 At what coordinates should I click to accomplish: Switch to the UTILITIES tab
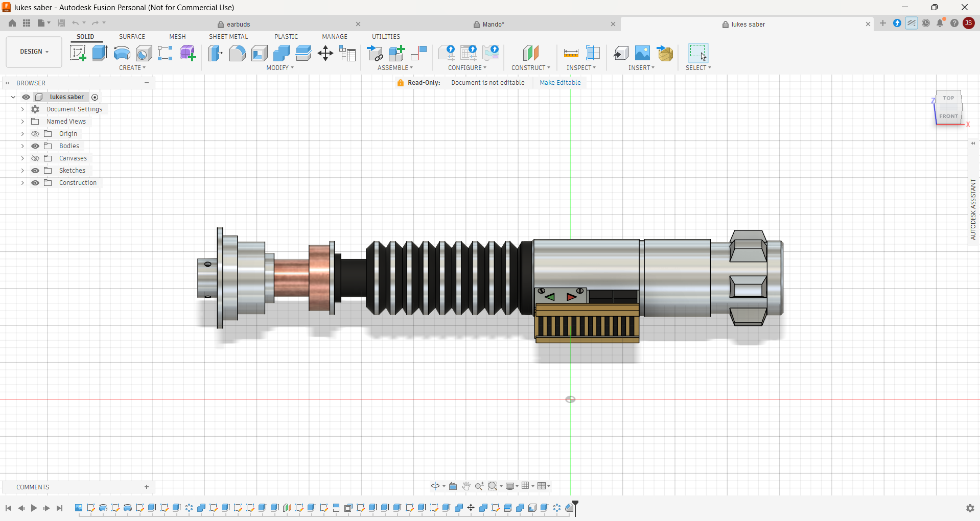click(x=386, y=37)
